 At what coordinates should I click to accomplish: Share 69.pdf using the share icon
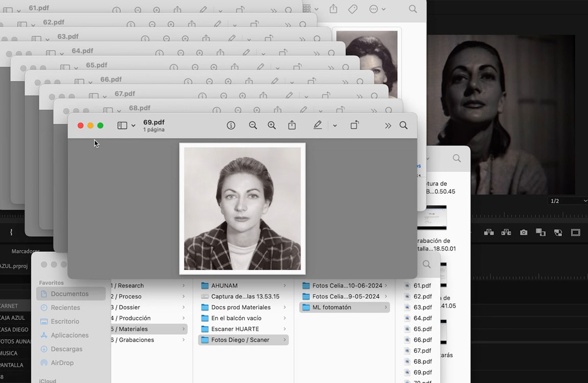pos(292,126)
